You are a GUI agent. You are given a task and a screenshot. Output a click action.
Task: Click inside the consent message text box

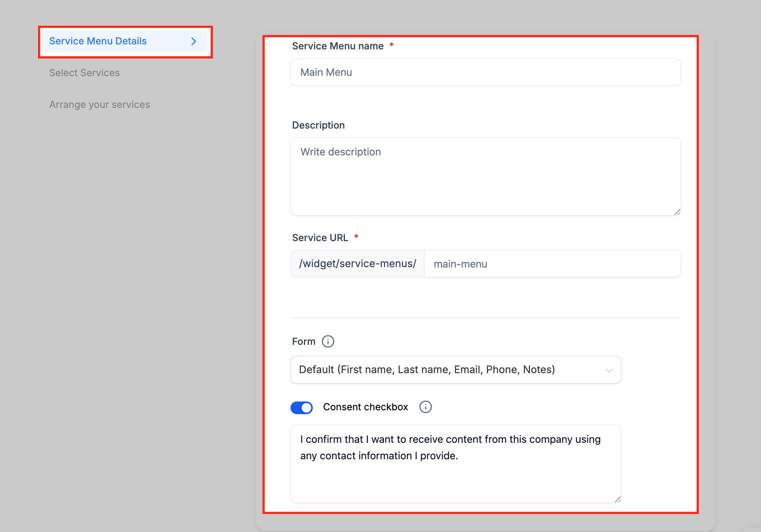(x=456, y=463)
